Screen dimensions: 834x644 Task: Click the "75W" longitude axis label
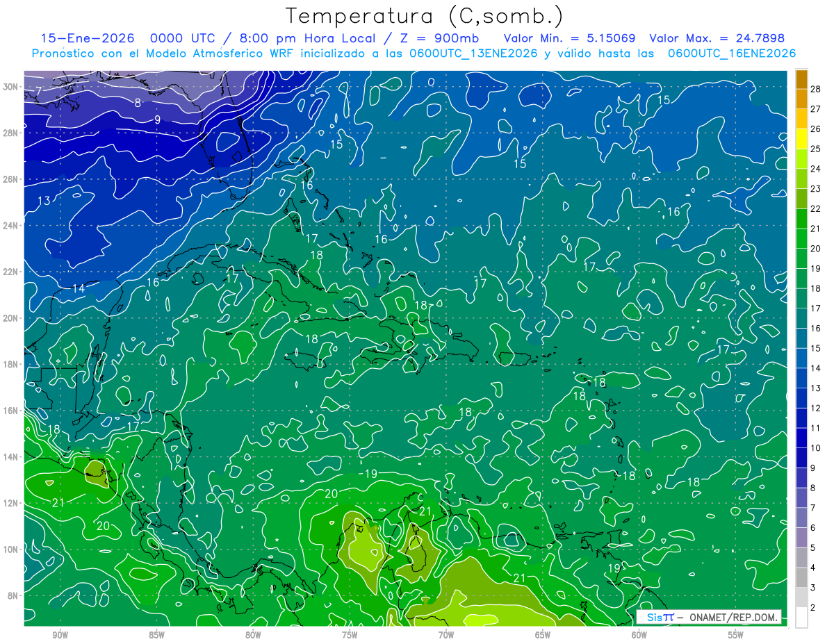click(350, 635)
